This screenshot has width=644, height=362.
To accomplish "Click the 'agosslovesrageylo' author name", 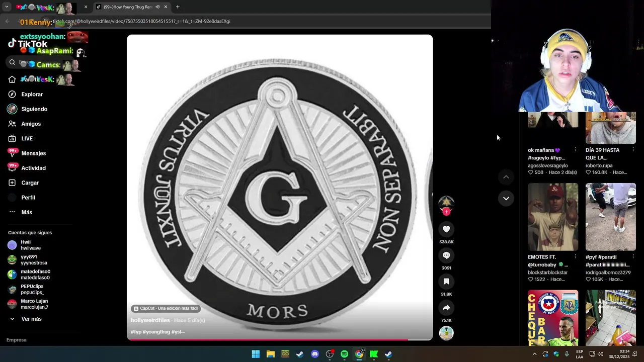I will pyautogui.click(x=548, y=165).
